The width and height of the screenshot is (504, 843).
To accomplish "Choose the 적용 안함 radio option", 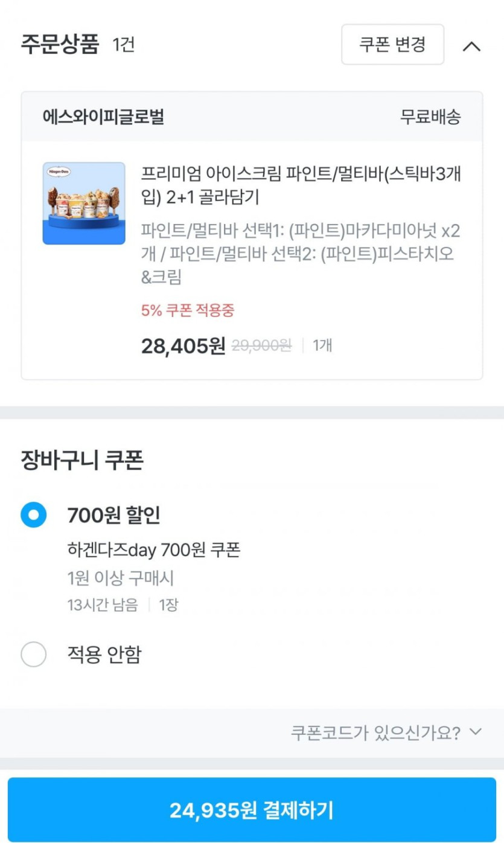I will click(x=33, y=654).
